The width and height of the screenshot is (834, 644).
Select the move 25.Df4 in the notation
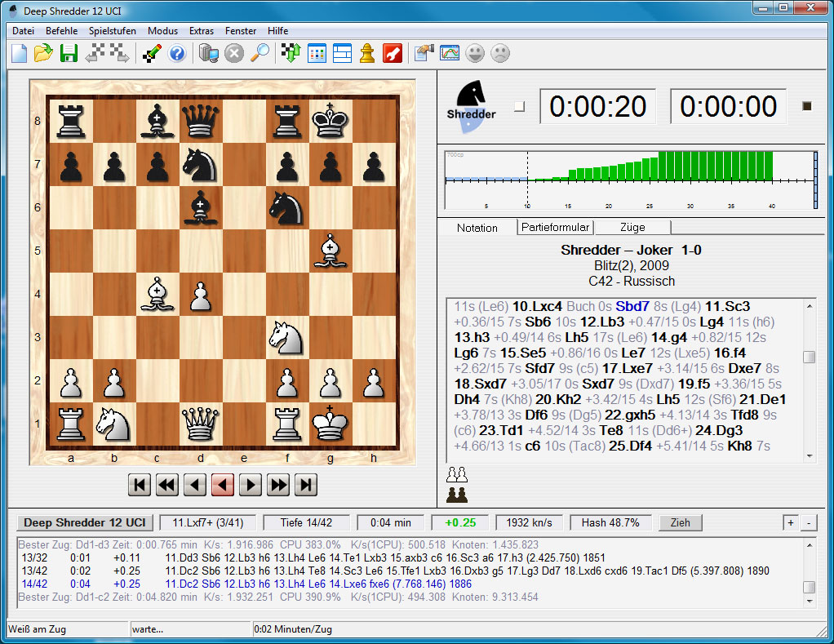pos(630,446)
